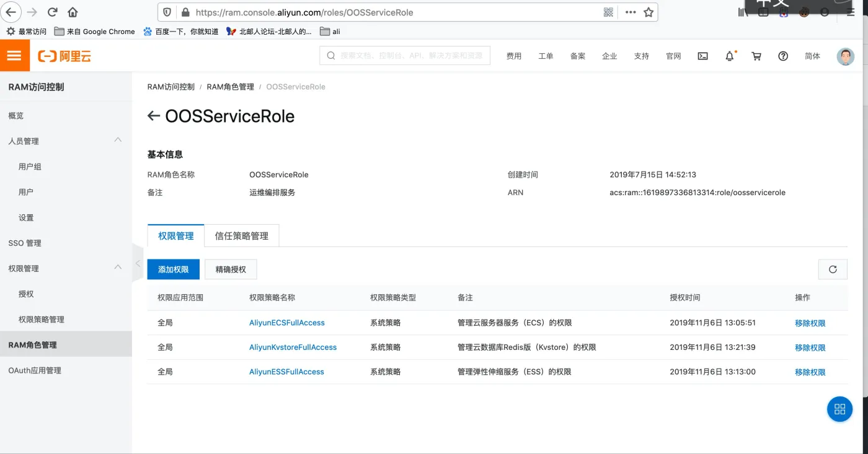Switch to the 权限管理 tab
Screen dimensions: 868x454
coord(176,236)
